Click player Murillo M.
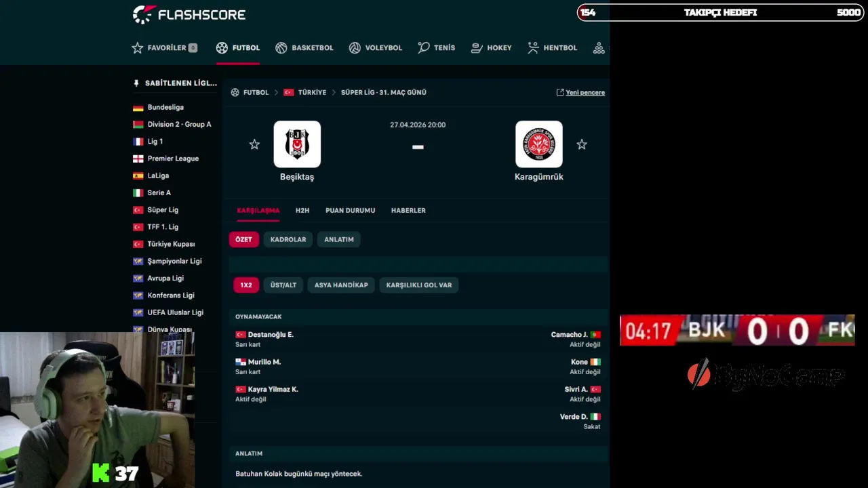The image size is (868, 488). 264,362
